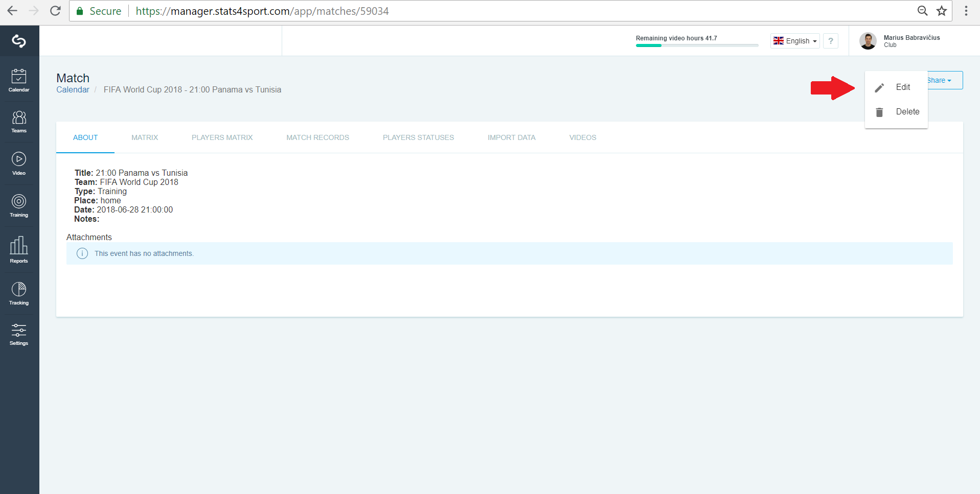Open the Settings sliders icon
980x494 pixels.
tap(19, 335)
